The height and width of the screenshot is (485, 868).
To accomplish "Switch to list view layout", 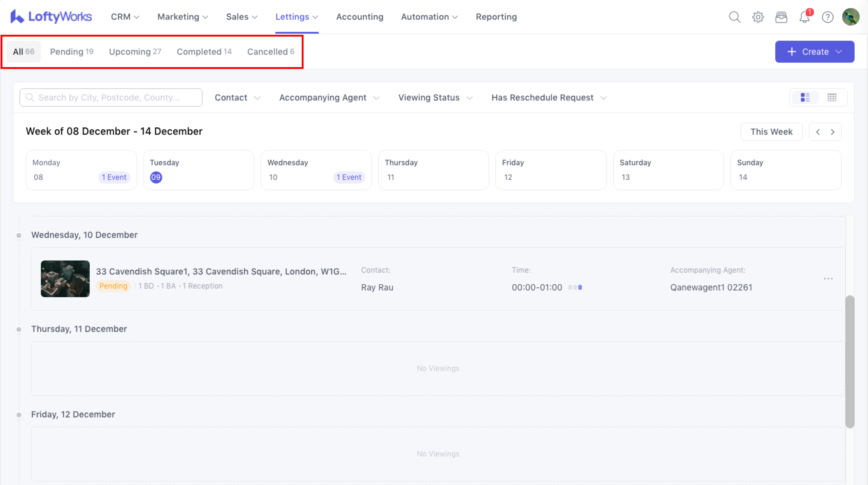I will coord(805,98).
